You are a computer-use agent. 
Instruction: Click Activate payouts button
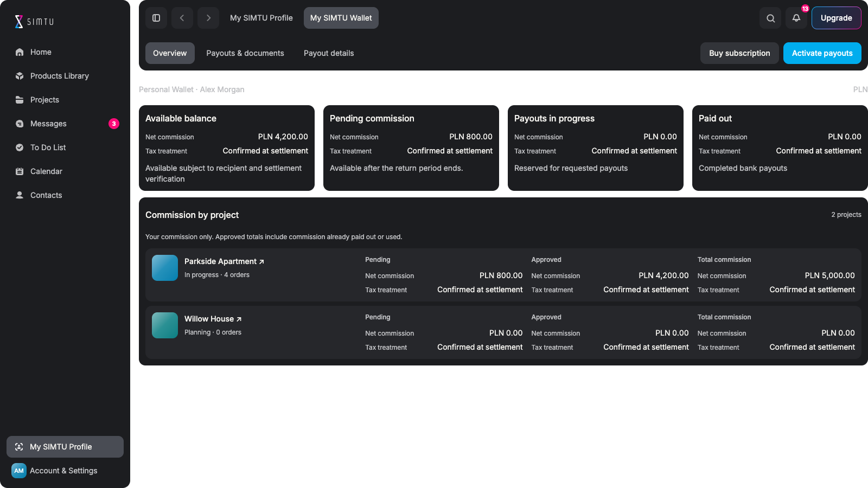tap(822, 53)
